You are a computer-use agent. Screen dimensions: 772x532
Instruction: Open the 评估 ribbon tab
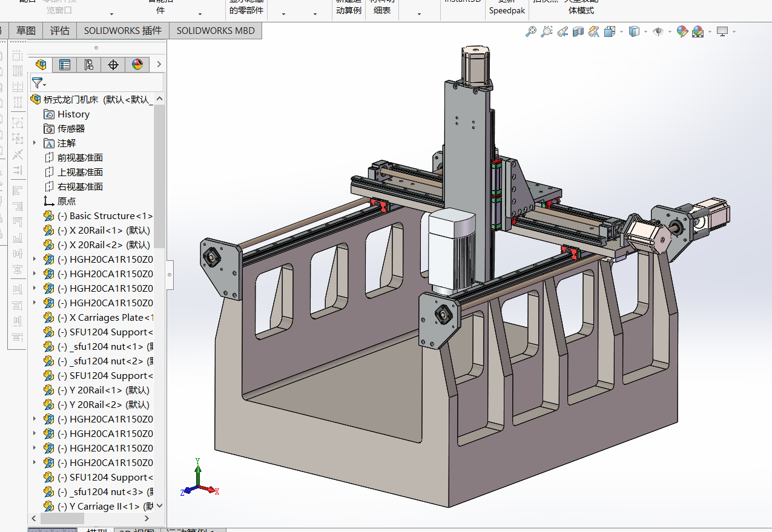tap(60, 31)
